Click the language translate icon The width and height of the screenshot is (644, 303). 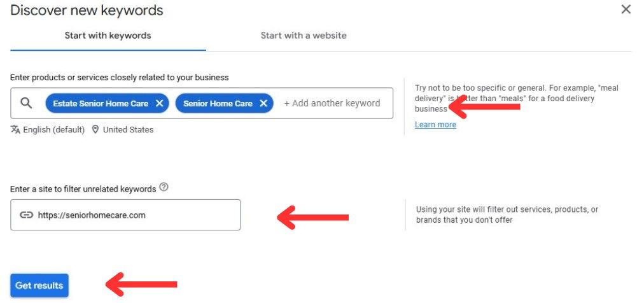pyautogui.click(x=16, y=130)
